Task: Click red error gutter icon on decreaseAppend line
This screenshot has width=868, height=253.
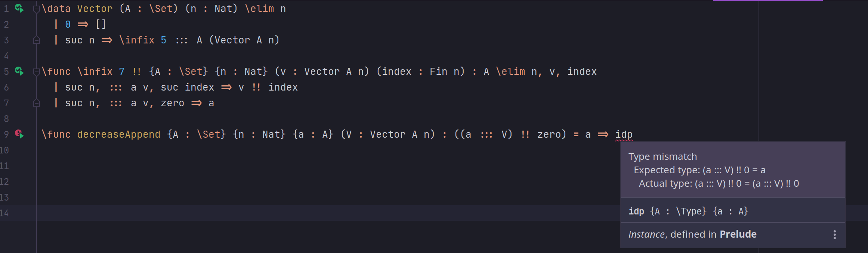Action: coord(18,134)
